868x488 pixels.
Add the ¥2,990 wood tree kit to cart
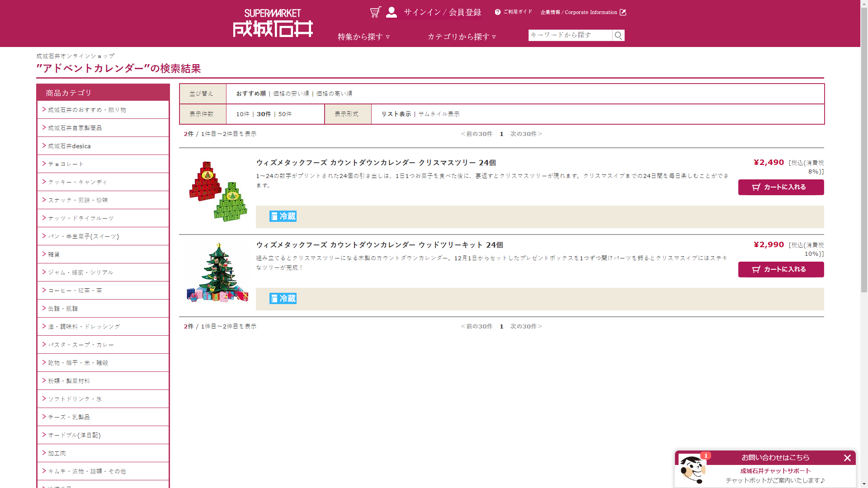click(x=781, y=269)
